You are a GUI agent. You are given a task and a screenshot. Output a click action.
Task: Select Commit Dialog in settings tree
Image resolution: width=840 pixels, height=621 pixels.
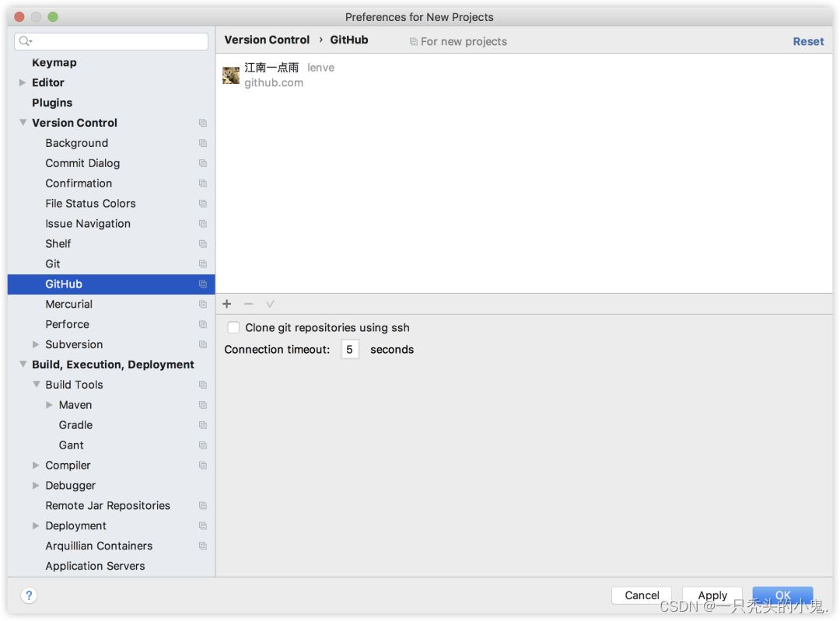[x=82, y=163]
